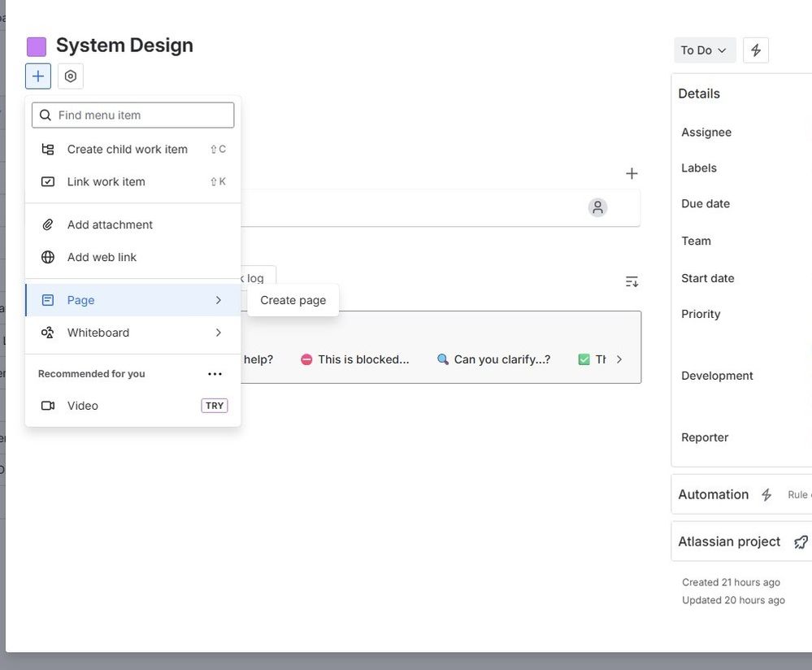
Task: Click the Automation lightning icon
Action: coord(766,495)
